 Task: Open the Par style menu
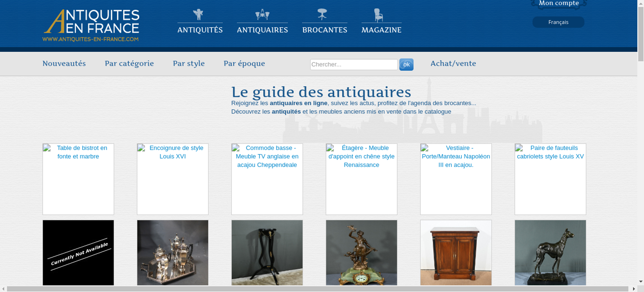(189, 63)
